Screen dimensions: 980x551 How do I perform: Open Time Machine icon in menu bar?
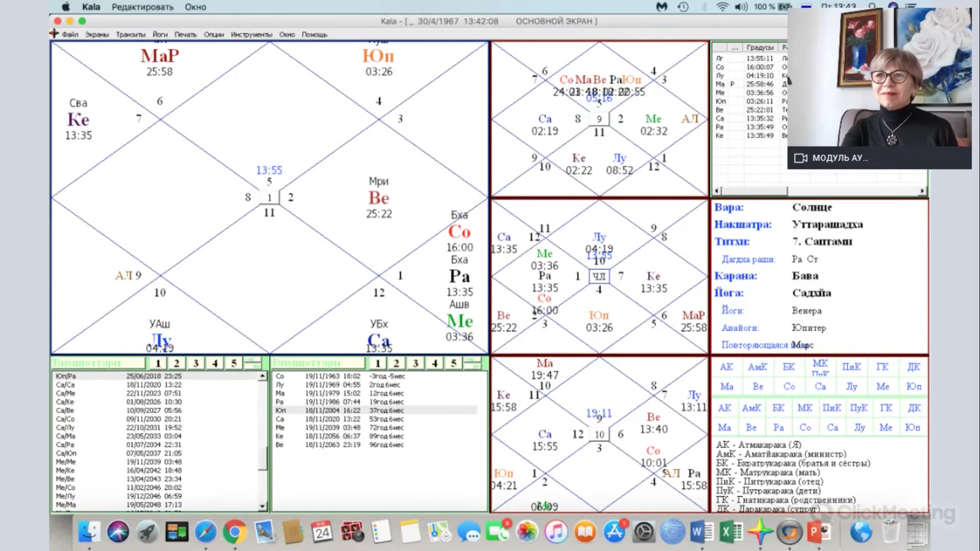(683, 7)
